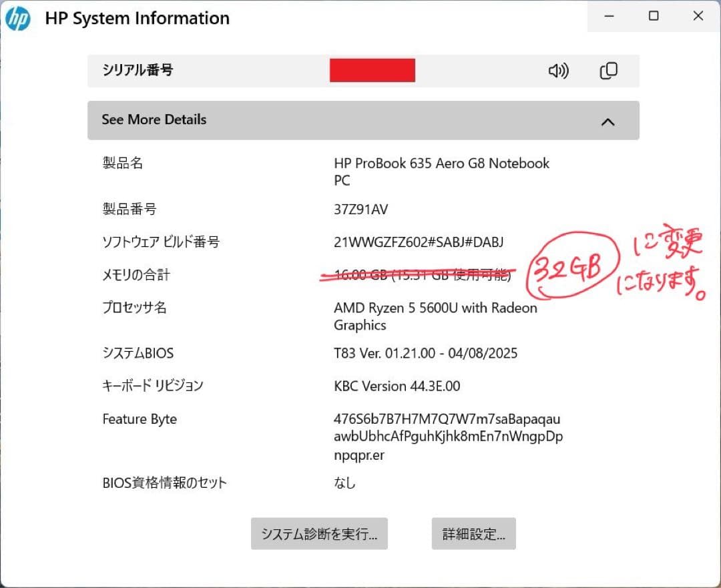Click the red serial number field
Viewport: 721px width, 588px height.
pos(372,69)
